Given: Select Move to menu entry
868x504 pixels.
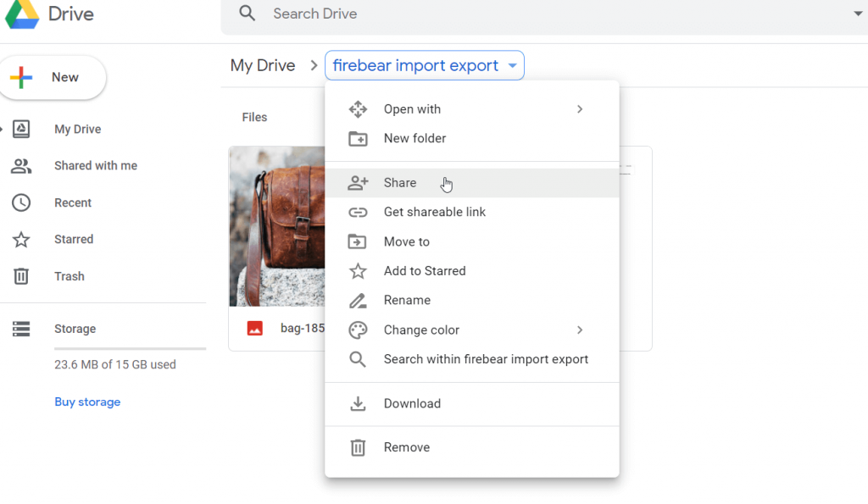Looking at the screenshot, I should (x=471, y=241).
